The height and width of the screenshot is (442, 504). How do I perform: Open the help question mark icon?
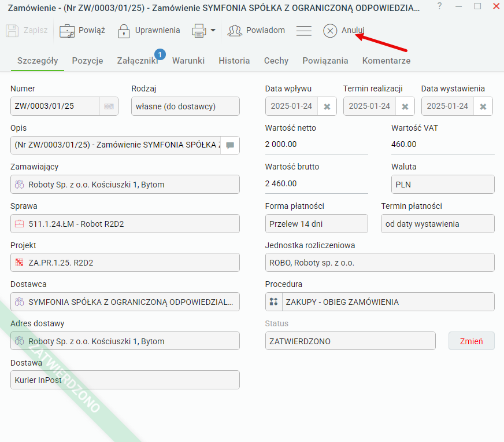pyautogui.click(x=439, y=6)
